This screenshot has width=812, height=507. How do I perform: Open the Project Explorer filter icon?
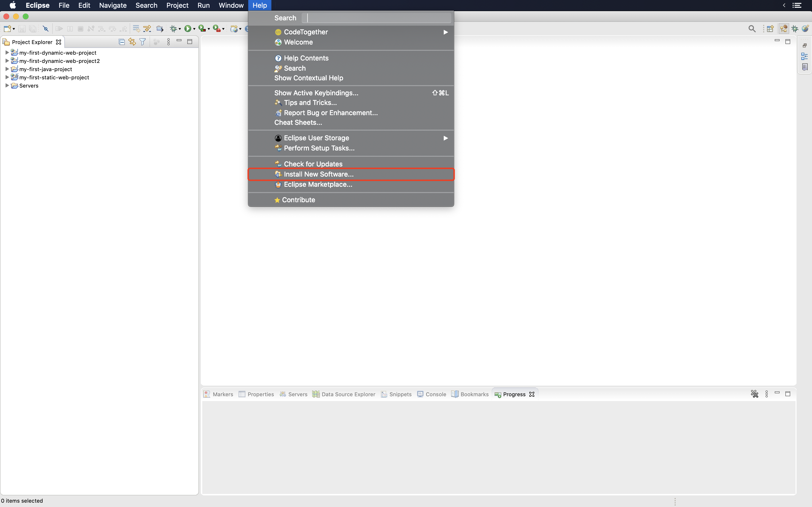tap(143, 42)
